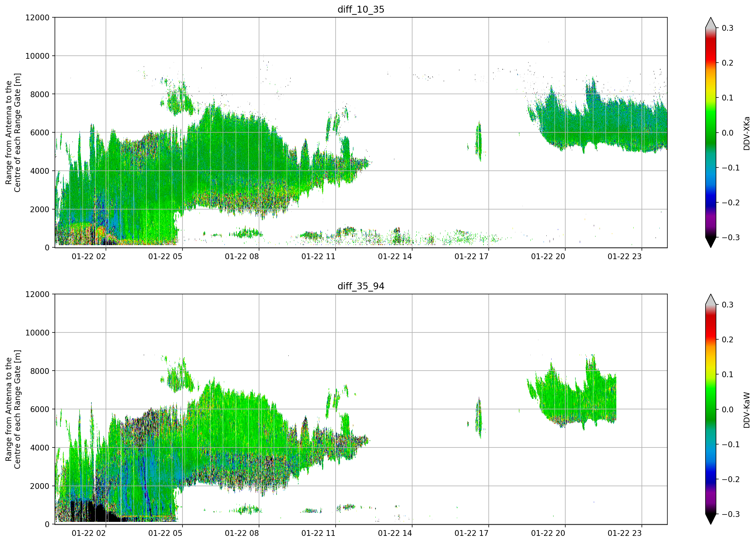Viewport: 756px width, 543px height.
Task: Click the "−0.1" tick on DDV-KaW colorbar
Action: [731, 445]
